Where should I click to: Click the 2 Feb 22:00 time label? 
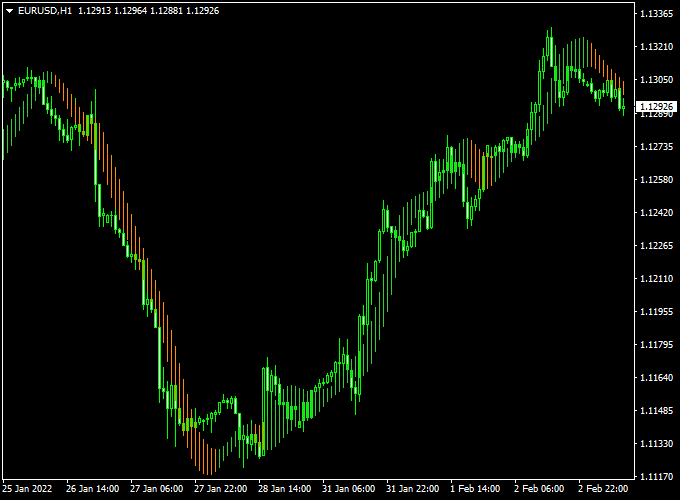[x=603, y=489]
